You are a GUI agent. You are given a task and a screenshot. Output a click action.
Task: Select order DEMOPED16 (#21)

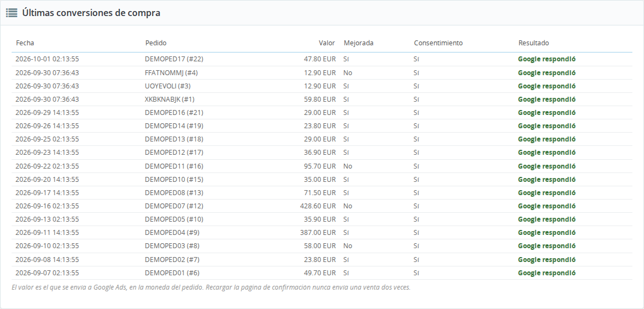(x=174, y=112)
